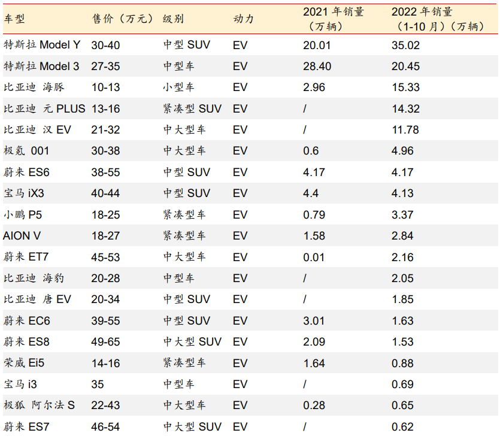Screen dimensions: 500x448
Task: Click the 动力 column header
Action: 244,19
